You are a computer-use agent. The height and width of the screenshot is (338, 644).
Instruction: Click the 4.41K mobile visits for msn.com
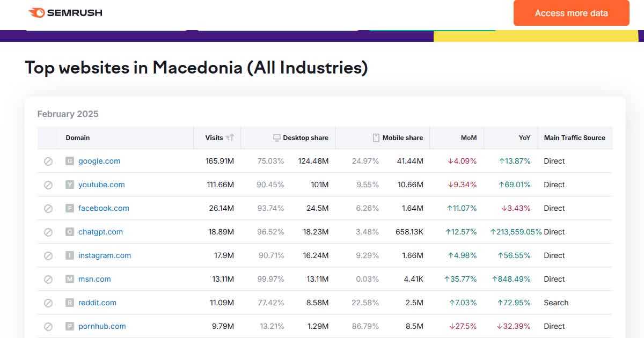click(414, 279)
